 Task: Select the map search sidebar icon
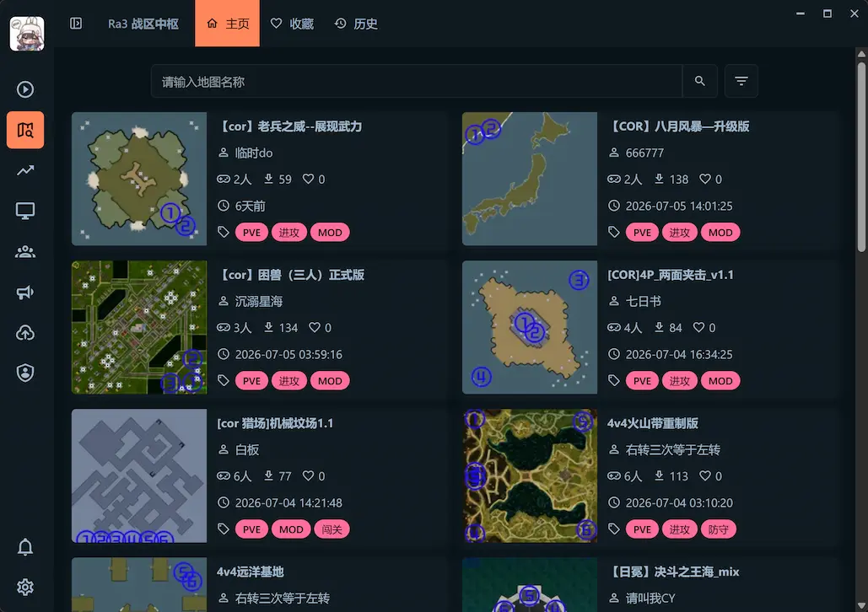pos(25,130)
